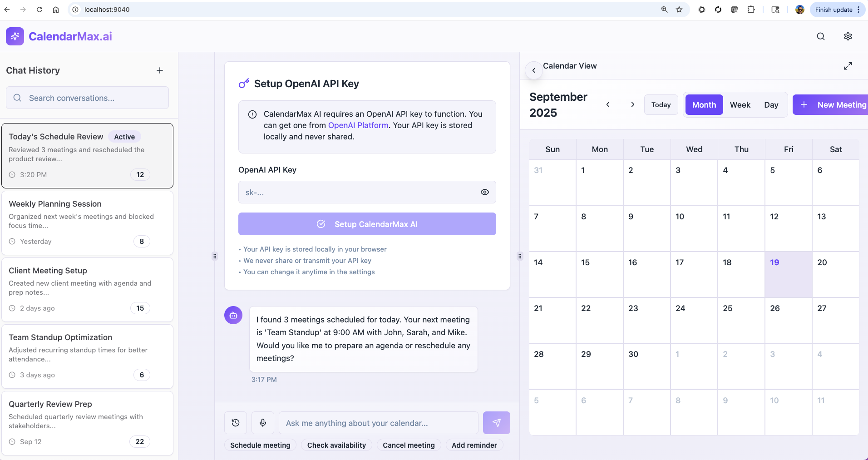Open Today's Schedule Review conversation
The height and width of the screenshot is (460, 868).
coord(88,156)
